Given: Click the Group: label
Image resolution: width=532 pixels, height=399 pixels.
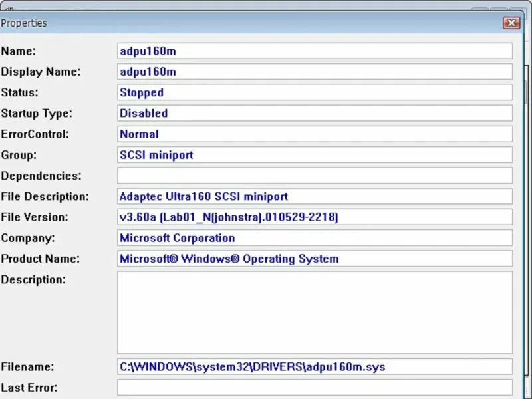Looking at the screenshot, I should pos(19,155).
